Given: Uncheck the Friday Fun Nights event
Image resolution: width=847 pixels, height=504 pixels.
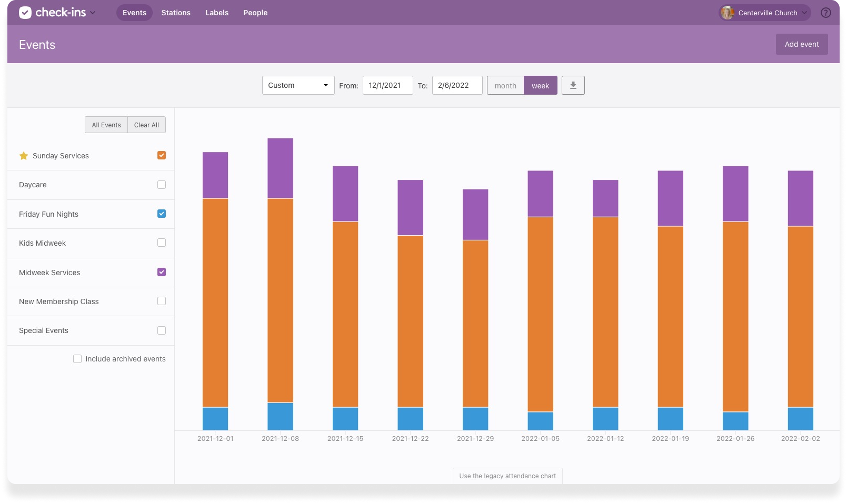Looking at the screenshot, I should pyautogui.click(x=162, y=214).
